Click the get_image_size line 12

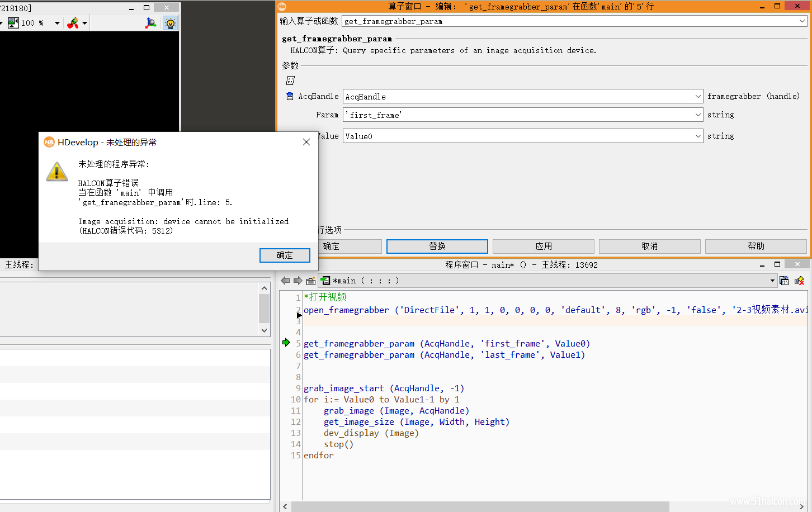(417, 422)
